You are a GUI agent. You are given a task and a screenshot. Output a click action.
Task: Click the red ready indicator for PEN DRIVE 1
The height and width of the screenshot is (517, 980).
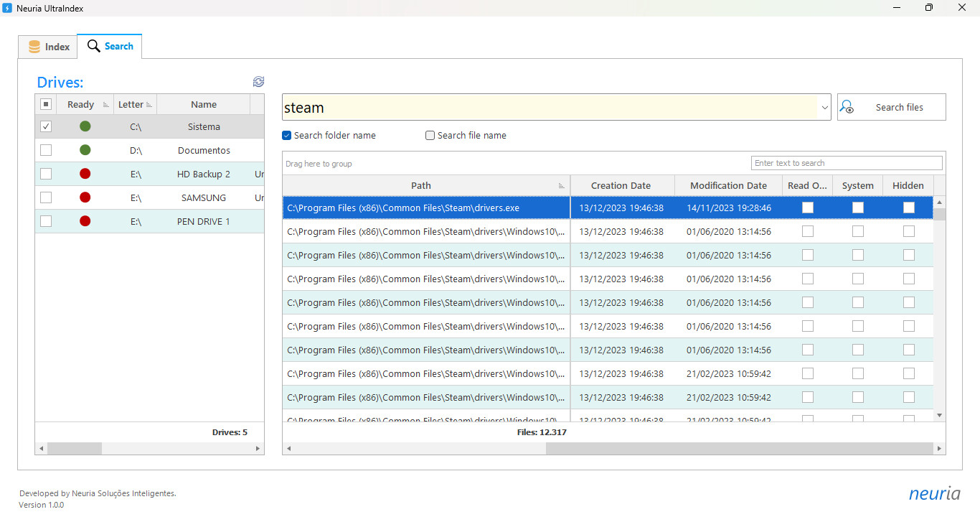pyautogui.click(x=85, y=221)
